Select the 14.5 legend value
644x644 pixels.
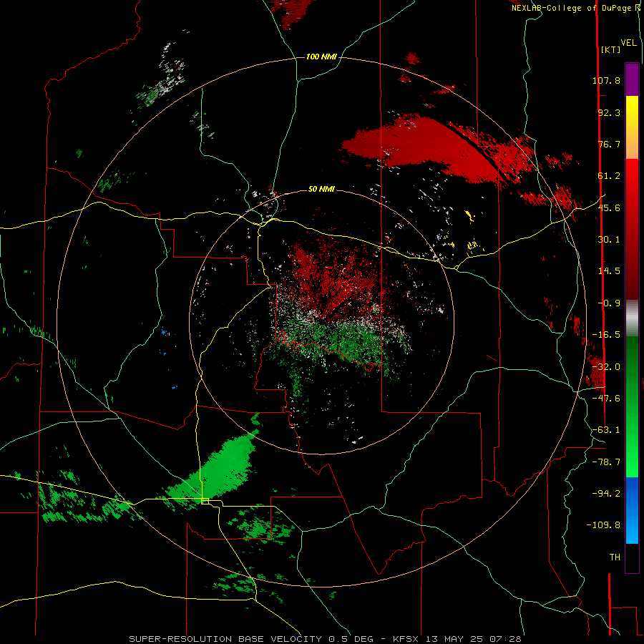pos(609,271)
